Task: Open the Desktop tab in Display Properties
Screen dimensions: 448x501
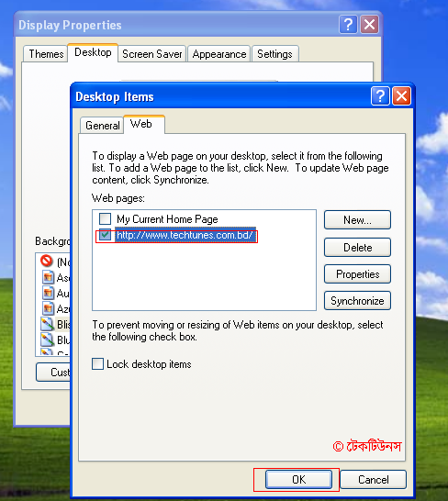Action: coord(93,52)
